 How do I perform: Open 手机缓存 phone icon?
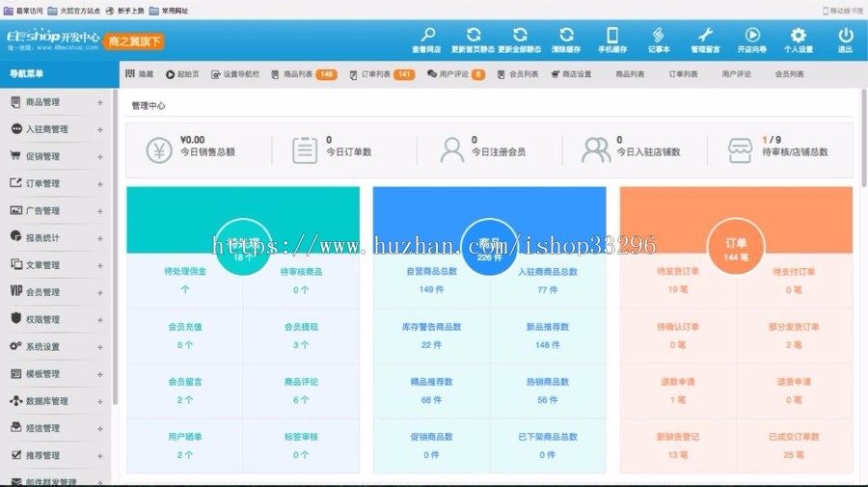(612, 35)
